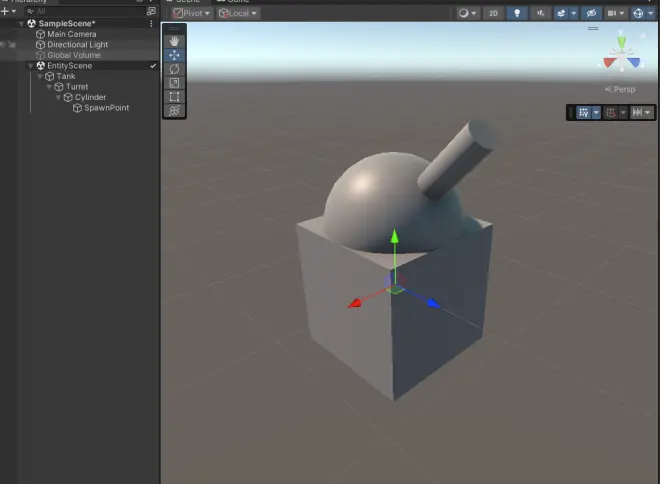Select the Rotate tool

[x=174, y=69]
